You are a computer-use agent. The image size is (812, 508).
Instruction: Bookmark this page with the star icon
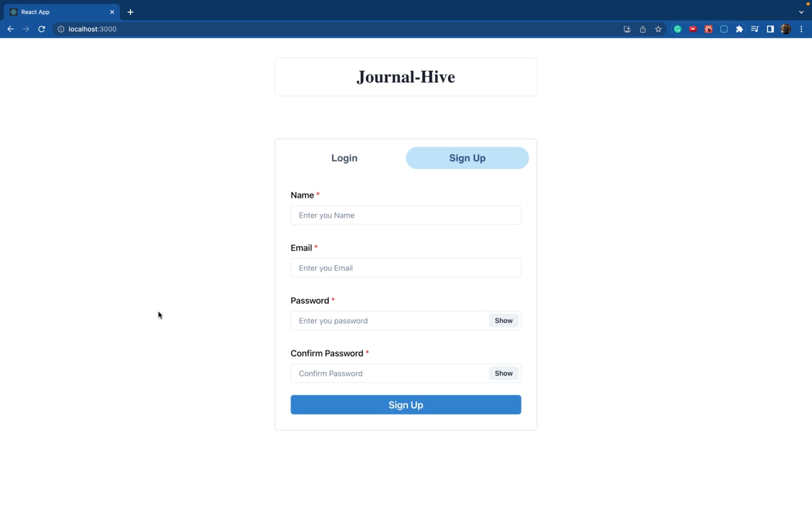click(x=657, y=29)
